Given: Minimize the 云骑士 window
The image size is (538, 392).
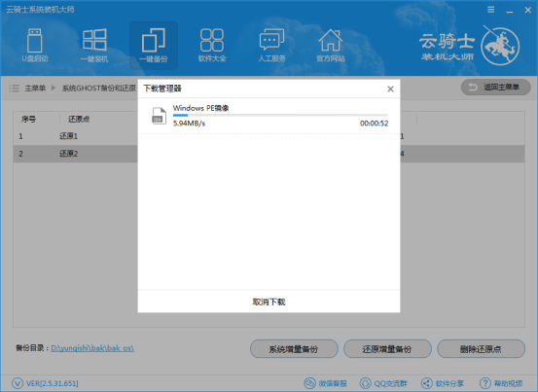Looking at the screenshot, I should [510, 11].
